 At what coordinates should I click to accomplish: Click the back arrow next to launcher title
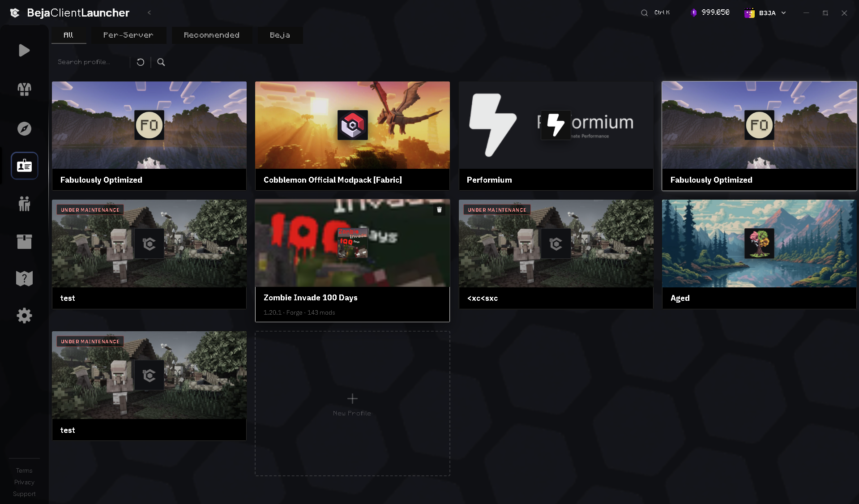pyautogui.click(x=149, y=13)
